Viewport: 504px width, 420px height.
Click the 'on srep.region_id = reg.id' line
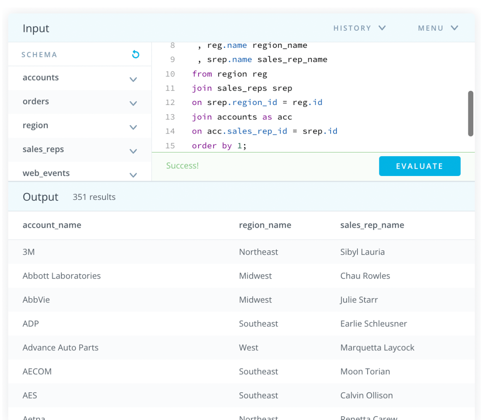pos(257,102)
